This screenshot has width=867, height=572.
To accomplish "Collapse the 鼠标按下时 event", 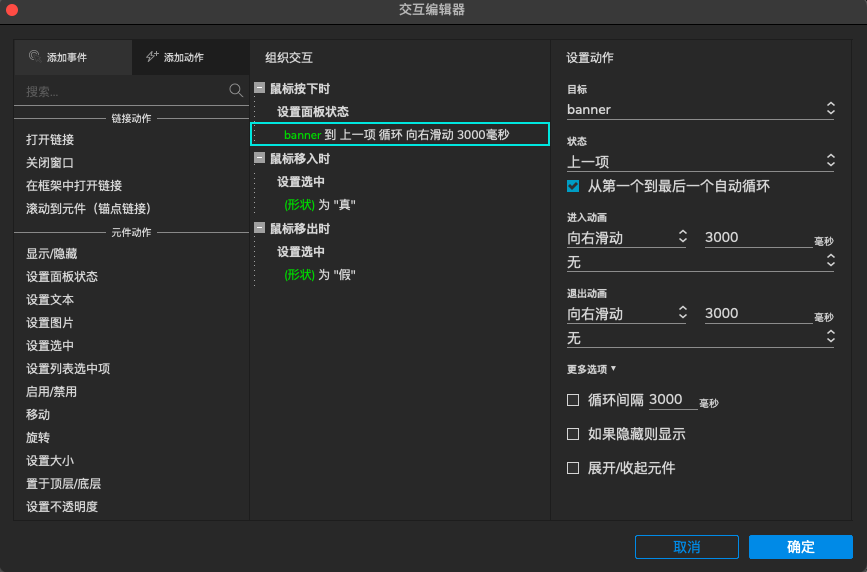I will point(259,87).
